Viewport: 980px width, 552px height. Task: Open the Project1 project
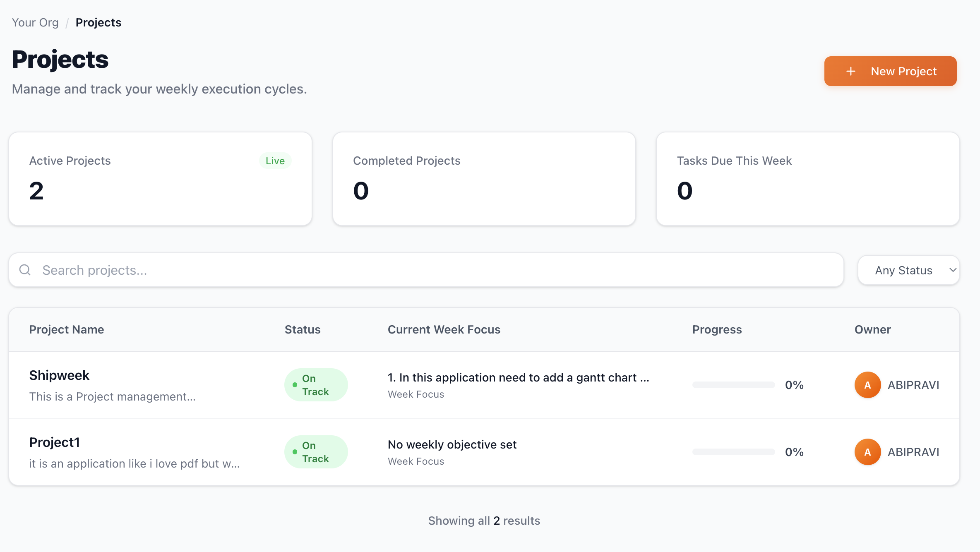[x=54, y=442]
